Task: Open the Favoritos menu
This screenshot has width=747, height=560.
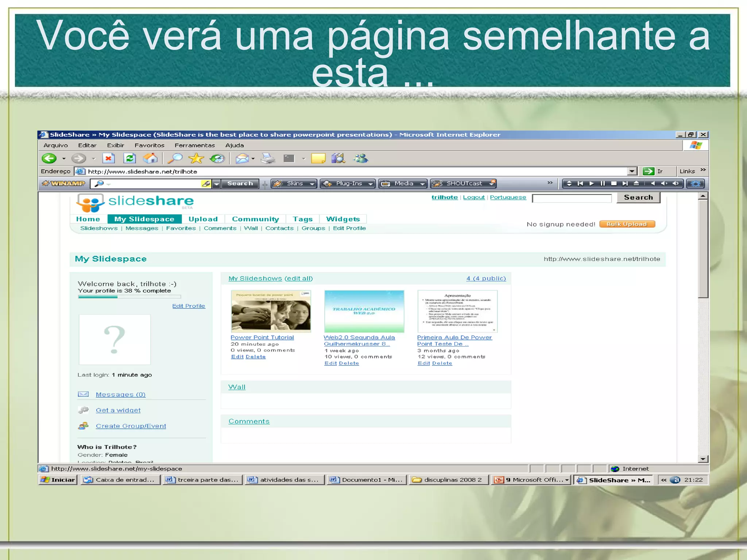Action: point(150,145)
